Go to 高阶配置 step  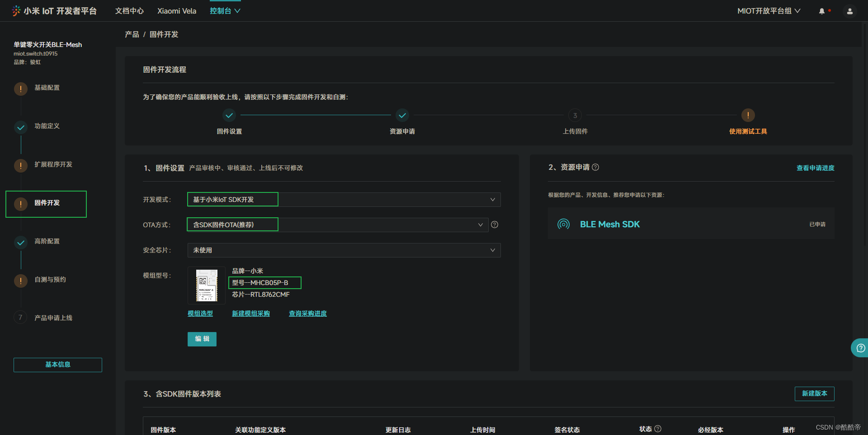(x=47, y=241)
